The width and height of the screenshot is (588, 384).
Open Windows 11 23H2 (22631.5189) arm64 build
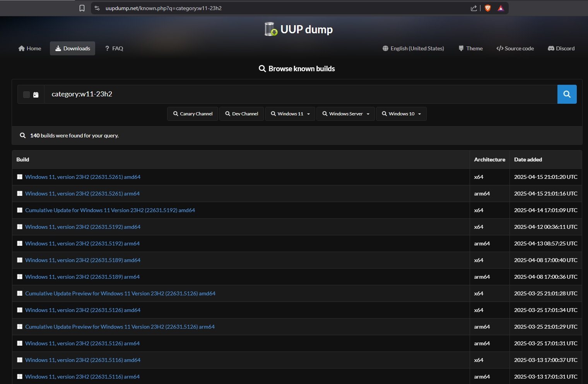(x=82, y=277)
